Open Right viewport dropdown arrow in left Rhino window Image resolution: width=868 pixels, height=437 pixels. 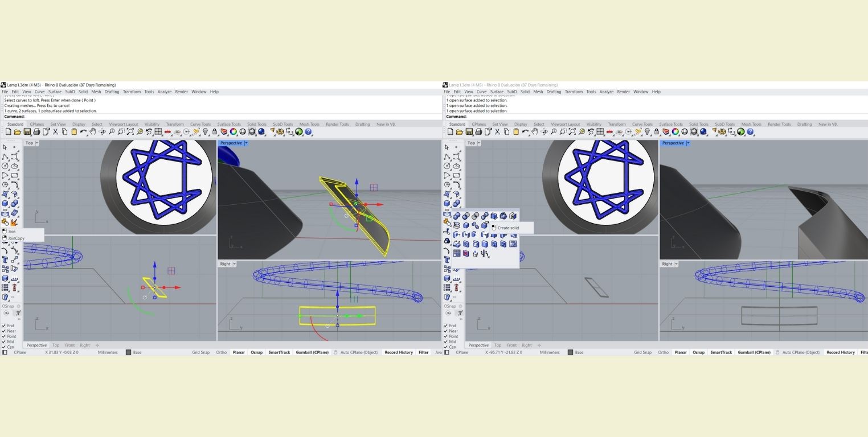tap(235, 264)
